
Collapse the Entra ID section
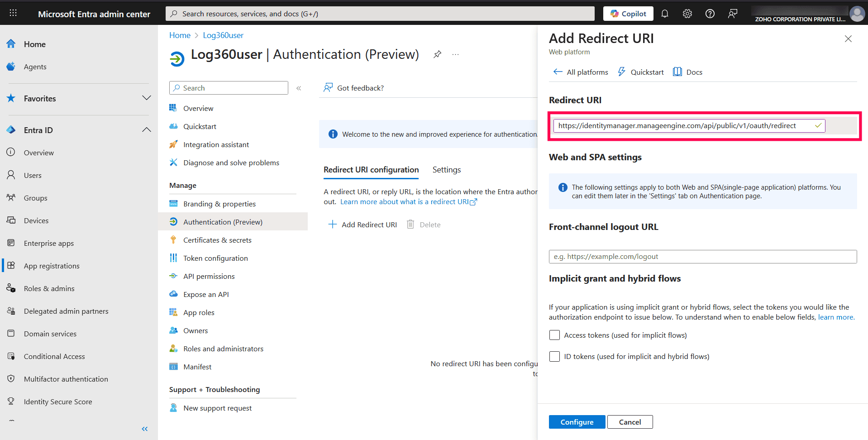(146, 129)
